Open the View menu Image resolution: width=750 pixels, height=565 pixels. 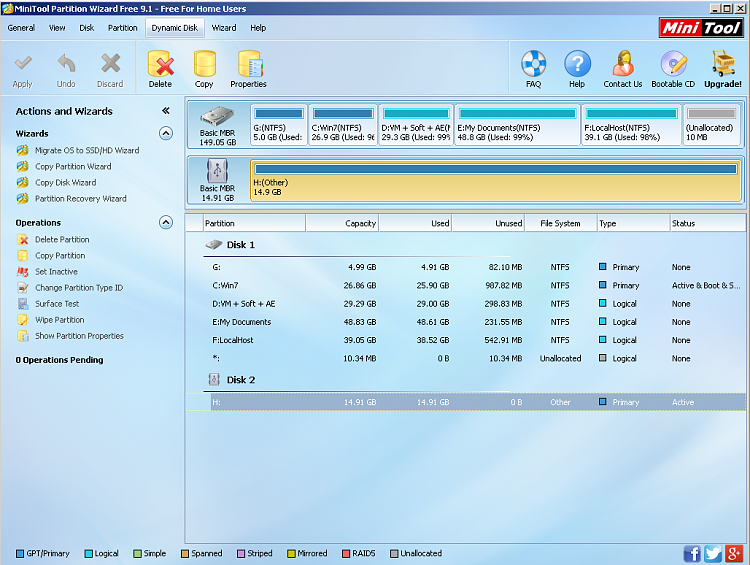coord(57,28)
